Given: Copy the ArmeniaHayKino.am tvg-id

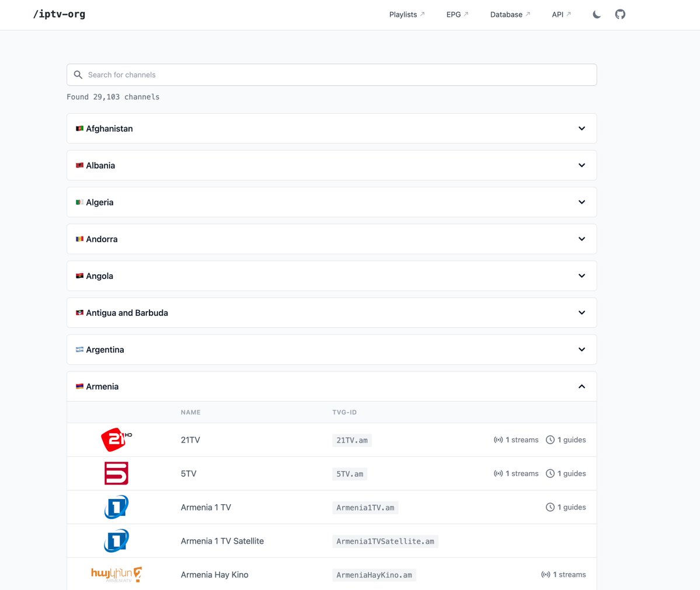Looking at the screenshot, I should point(374,575).
